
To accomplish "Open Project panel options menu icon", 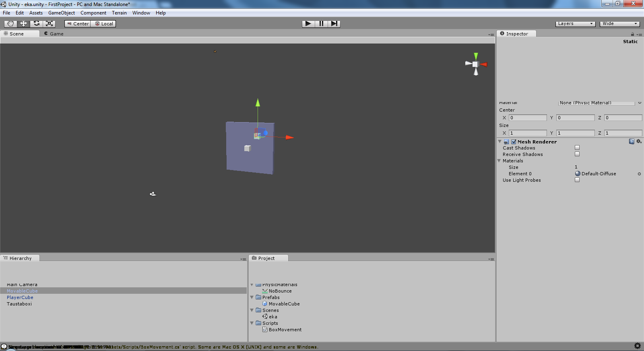I will point(491,259).
